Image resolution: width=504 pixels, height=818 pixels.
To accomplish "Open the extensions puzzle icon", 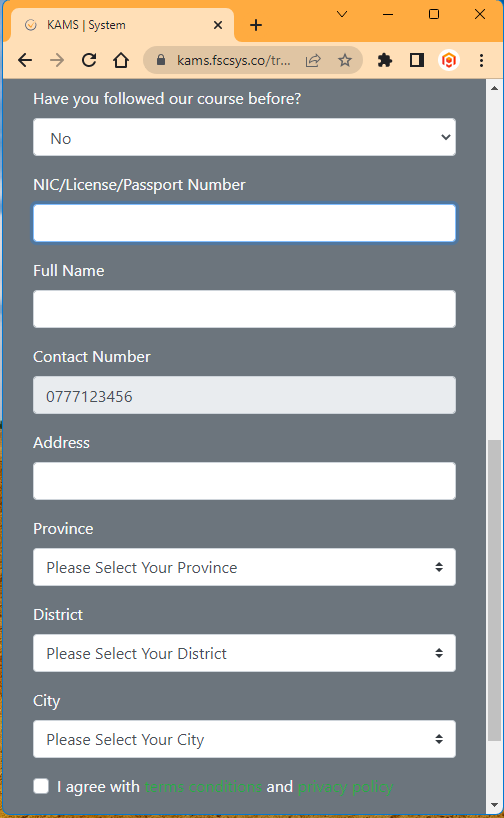I will tap(385, 61).
